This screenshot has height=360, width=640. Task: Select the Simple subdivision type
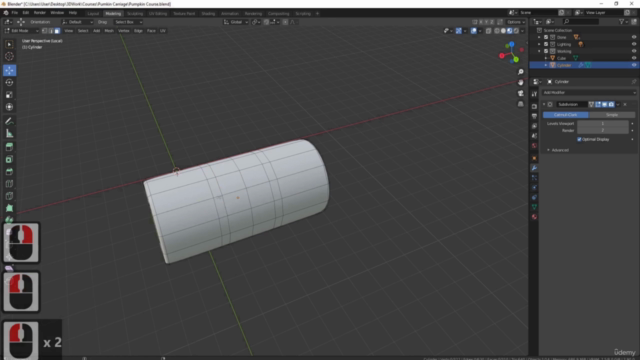pos(612,115)
